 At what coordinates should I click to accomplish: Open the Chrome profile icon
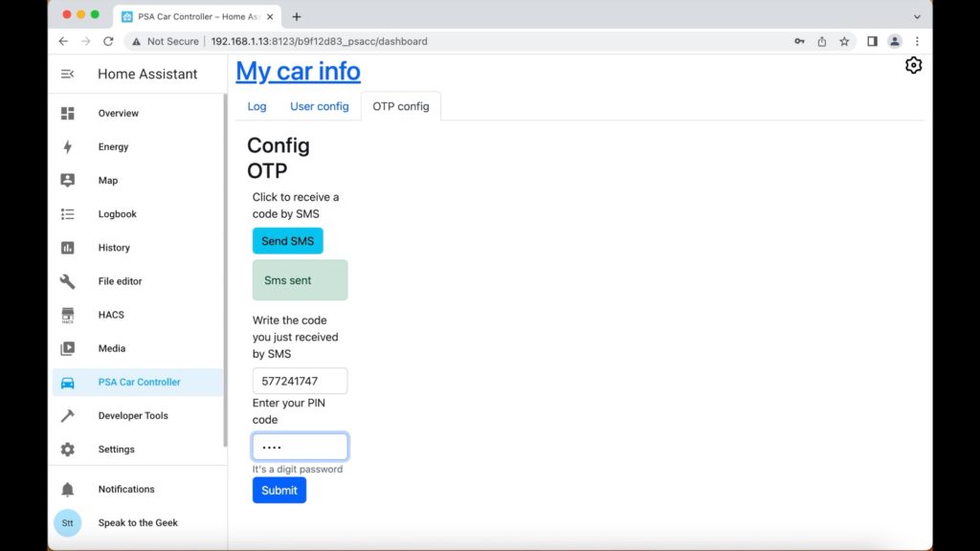point(895,41)
